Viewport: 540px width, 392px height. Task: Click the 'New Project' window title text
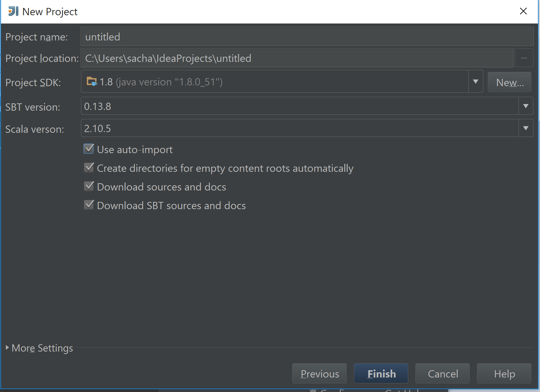click(x=50, y=12)
